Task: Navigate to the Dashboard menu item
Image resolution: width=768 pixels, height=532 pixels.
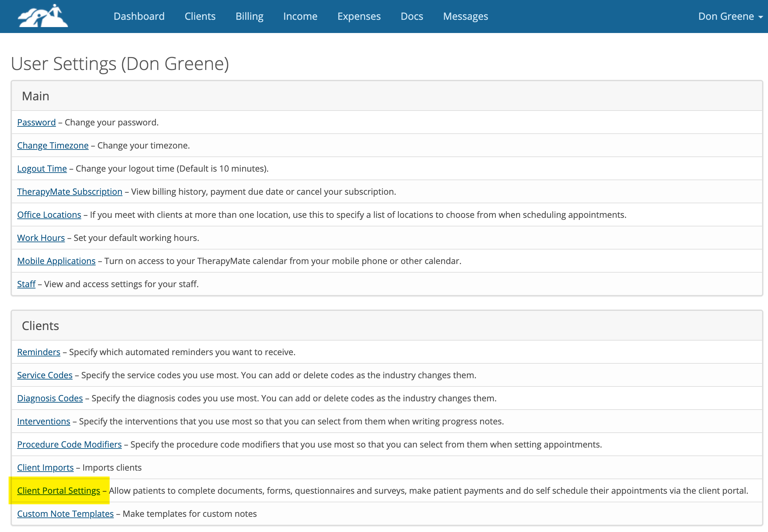Action: tap(139, 16)
